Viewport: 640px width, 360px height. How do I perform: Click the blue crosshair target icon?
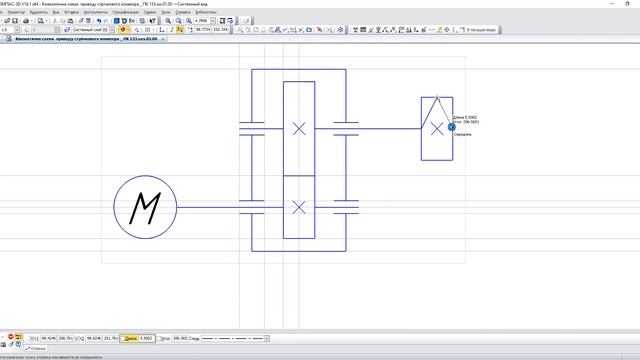pyautogui.click(x=447, y=30)
